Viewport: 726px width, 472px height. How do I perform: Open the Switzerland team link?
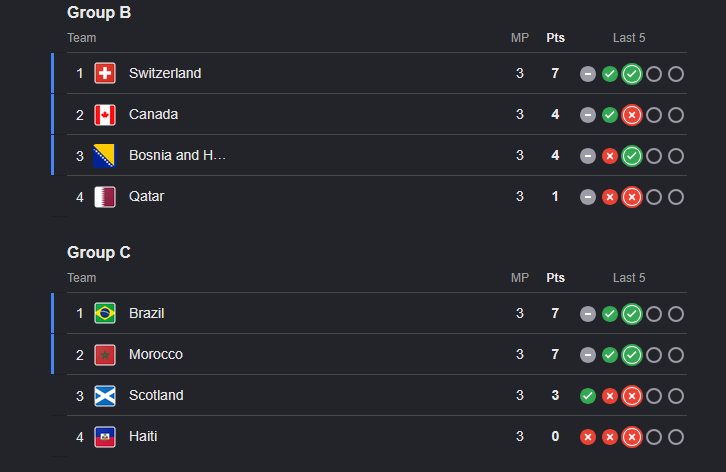[165, 73]
